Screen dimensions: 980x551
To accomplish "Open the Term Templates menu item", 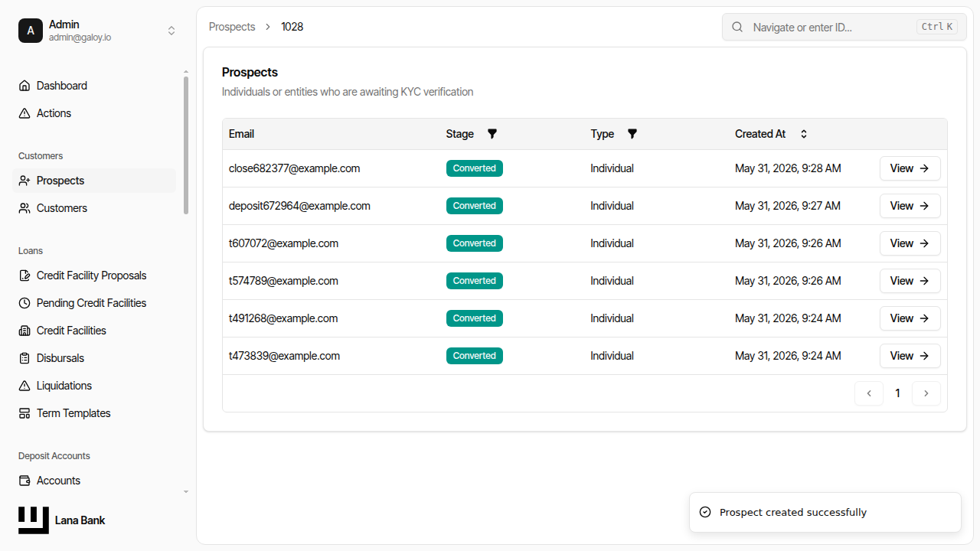I will (x=94, y=413).
